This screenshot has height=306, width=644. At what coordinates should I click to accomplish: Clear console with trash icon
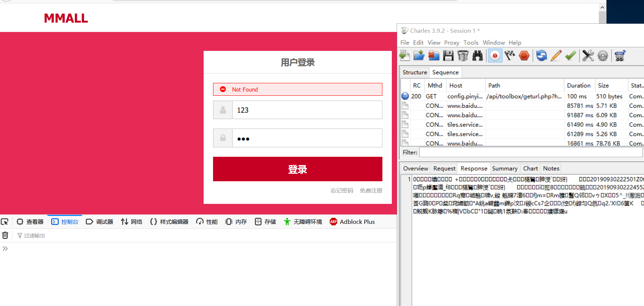pos(5,236)
